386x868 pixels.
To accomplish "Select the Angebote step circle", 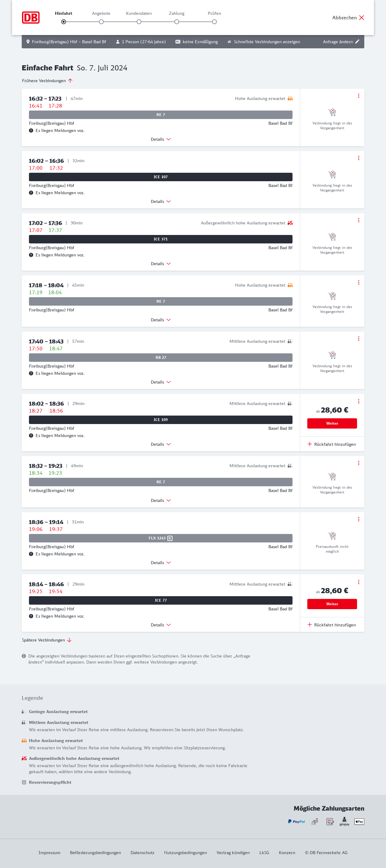I will tap(101, 22).
